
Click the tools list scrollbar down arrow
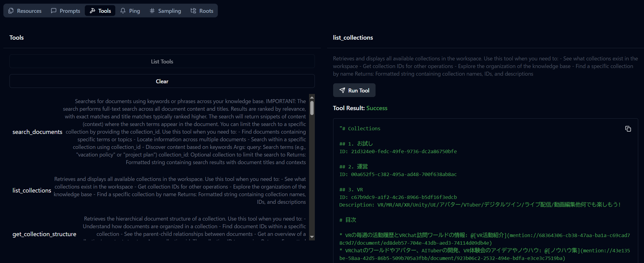coord(312,237)
